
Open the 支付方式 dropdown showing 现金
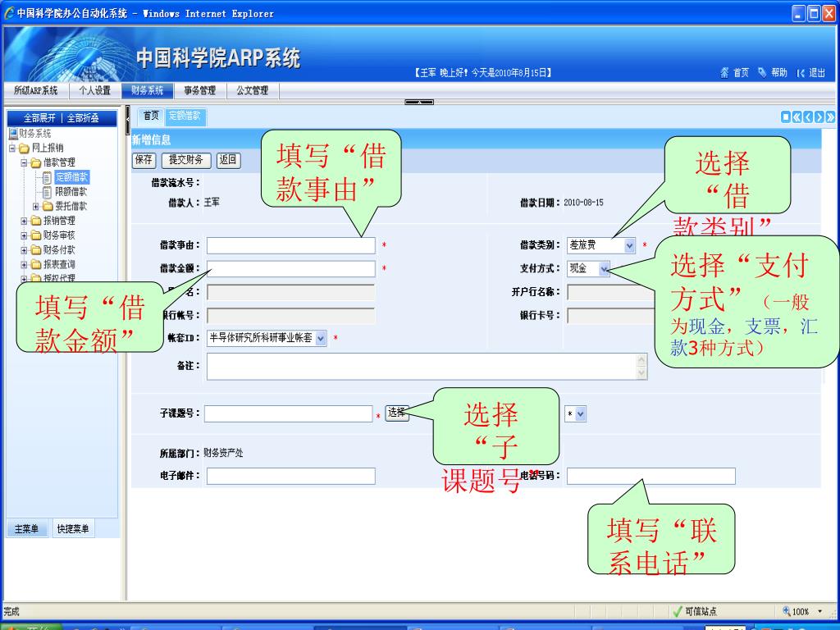(588, 268)
